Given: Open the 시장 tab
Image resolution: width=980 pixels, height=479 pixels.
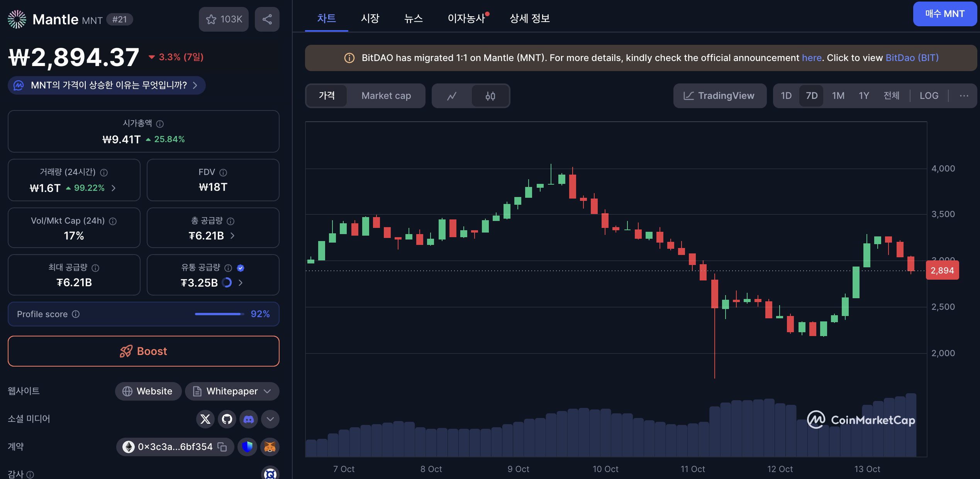Looking at the screenshot, I should (370, 18).
